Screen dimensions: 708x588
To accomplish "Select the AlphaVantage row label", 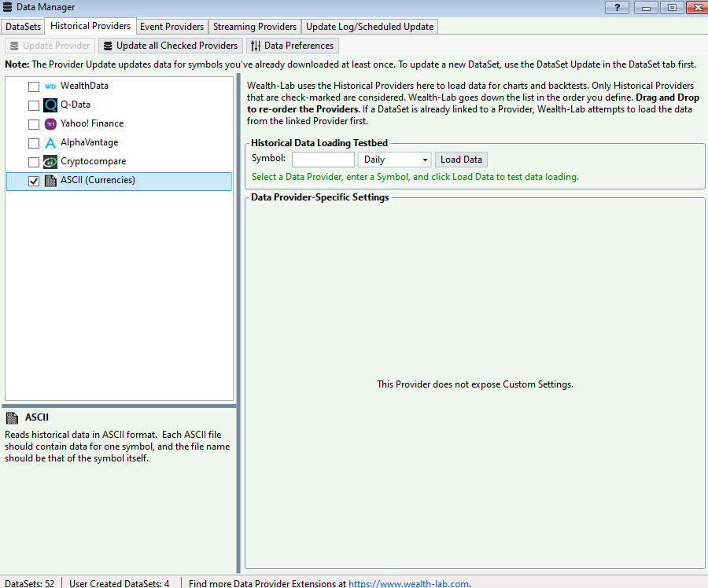I will pos(90,142).
